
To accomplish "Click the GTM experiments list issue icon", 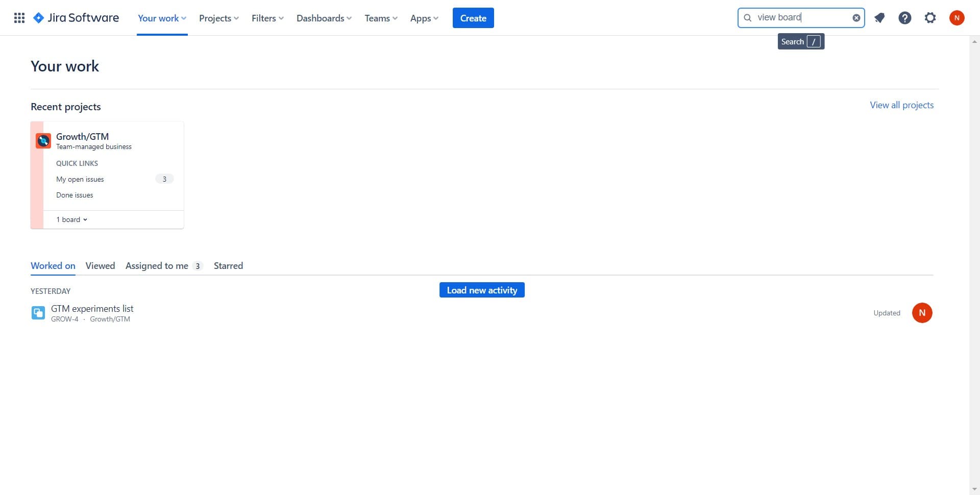I will pyautogui.click(x=38, y=313).
